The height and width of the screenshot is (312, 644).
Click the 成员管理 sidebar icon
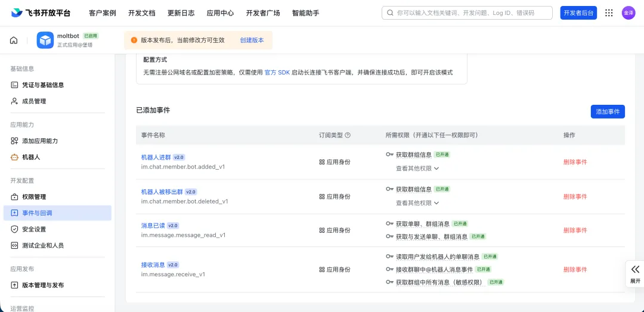click(14, 101)
